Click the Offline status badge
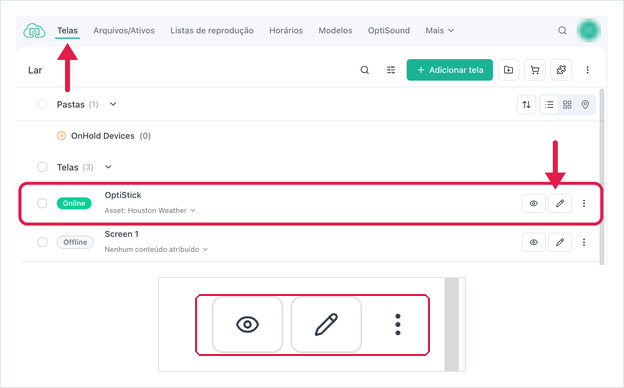The image size is (624, 388). (75, 242)
